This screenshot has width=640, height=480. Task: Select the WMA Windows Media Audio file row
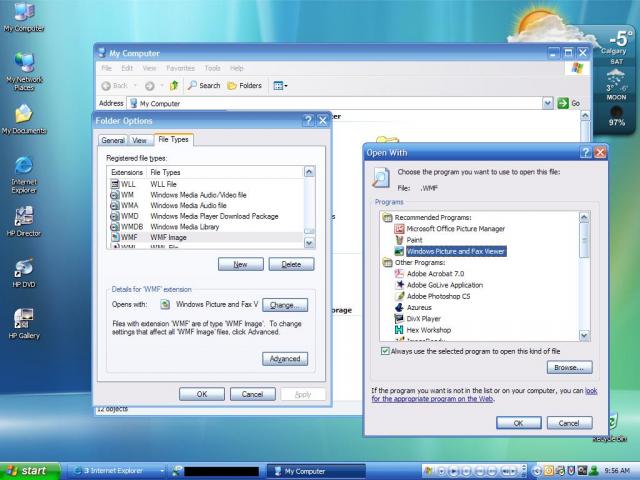[x=206, y=205]
